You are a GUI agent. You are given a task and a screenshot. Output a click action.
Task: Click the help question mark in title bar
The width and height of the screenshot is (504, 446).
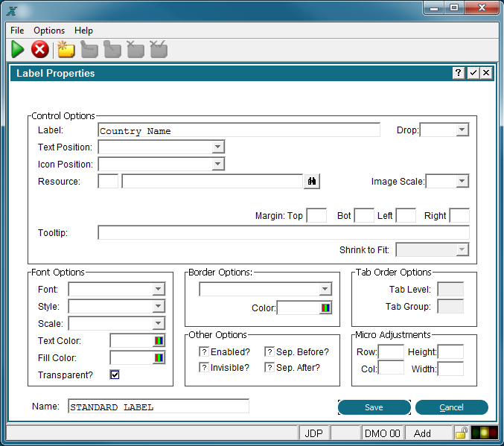[459, 73]
